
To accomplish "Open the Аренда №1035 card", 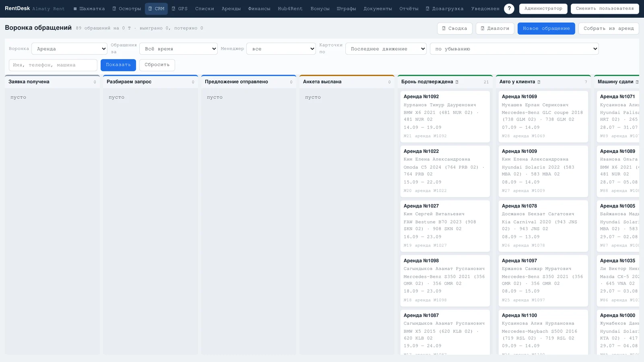I will [618, 281].
